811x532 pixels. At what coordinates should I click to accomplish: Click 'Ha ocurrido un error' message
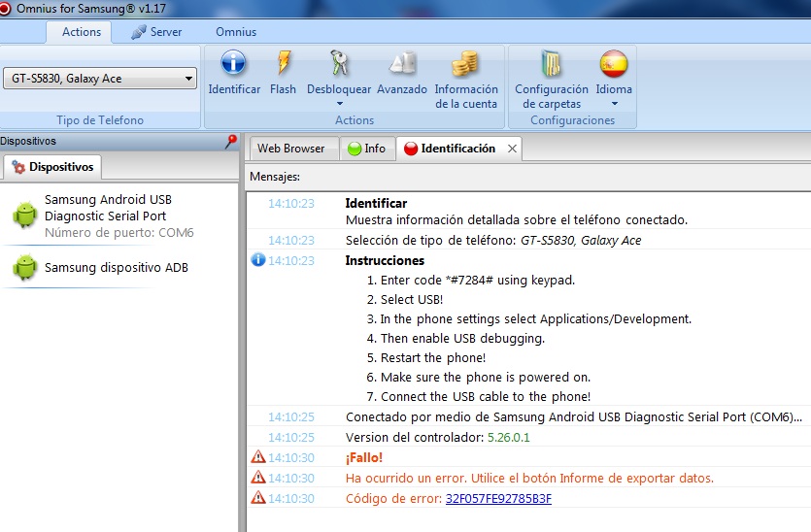point(529,479)
